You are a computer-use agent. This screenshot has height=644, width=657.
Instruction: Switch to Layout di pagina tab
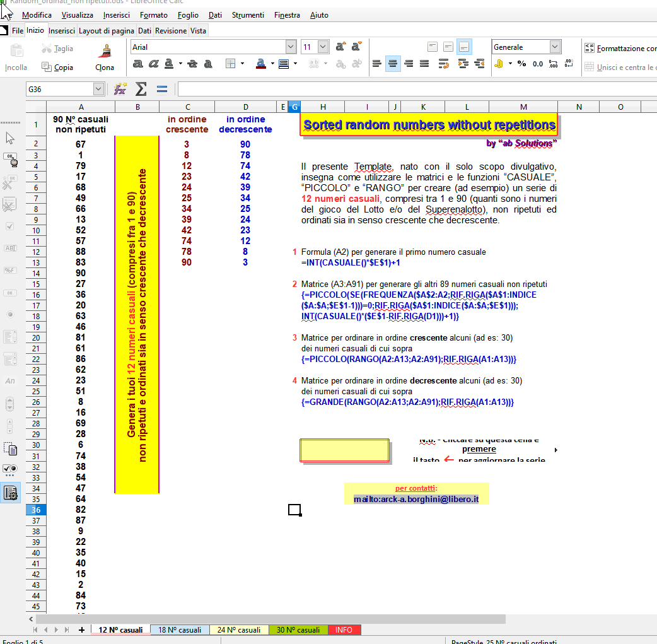[x=107, y=31]
